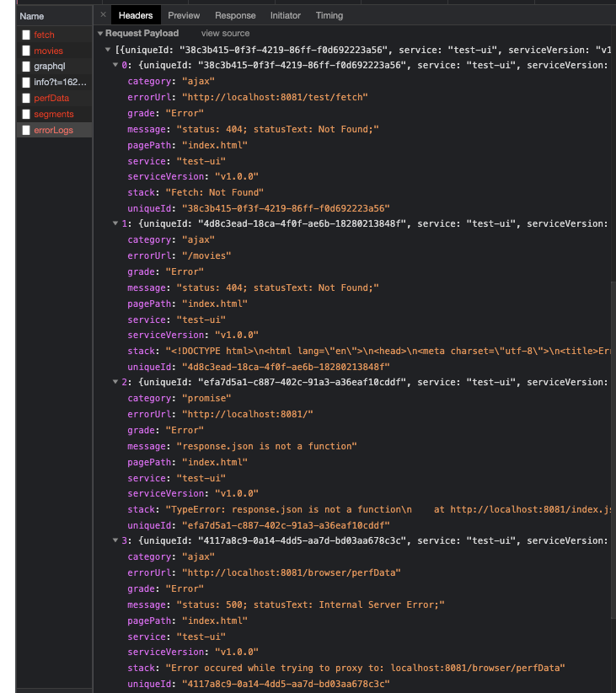
Task: Click the file icon beside info?t=162...
Action: [26, 83]
